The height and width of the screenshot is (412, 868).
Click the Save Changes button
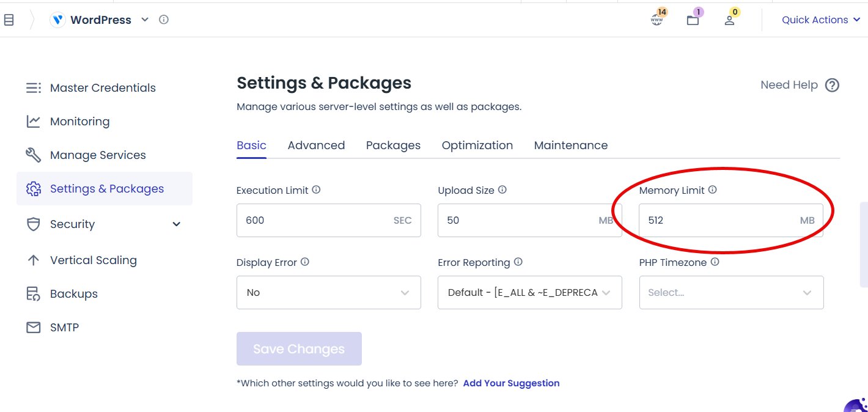299,349
